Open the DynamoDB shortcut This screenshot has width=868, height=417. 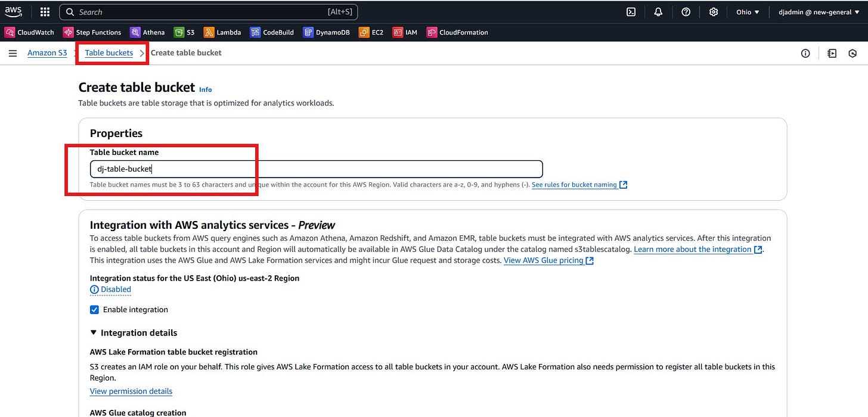[326, 32]
